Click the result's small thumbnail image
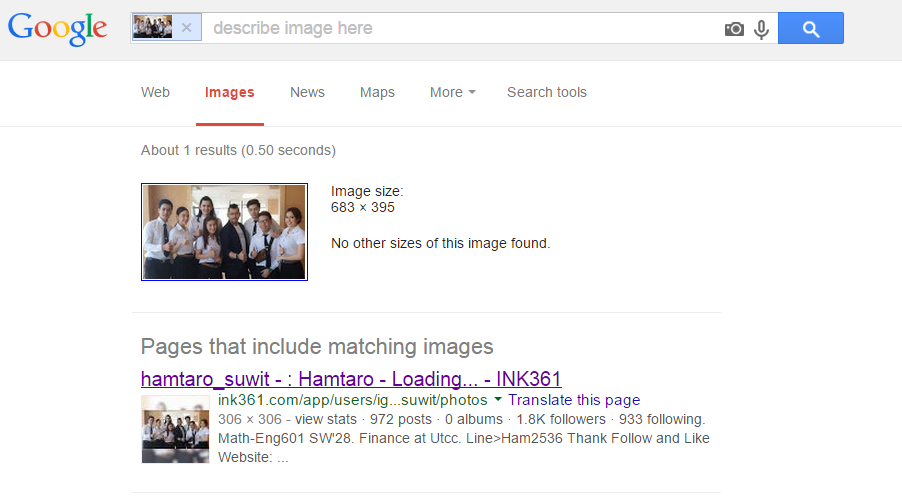The image size is (902, 500). pos(175,429)
